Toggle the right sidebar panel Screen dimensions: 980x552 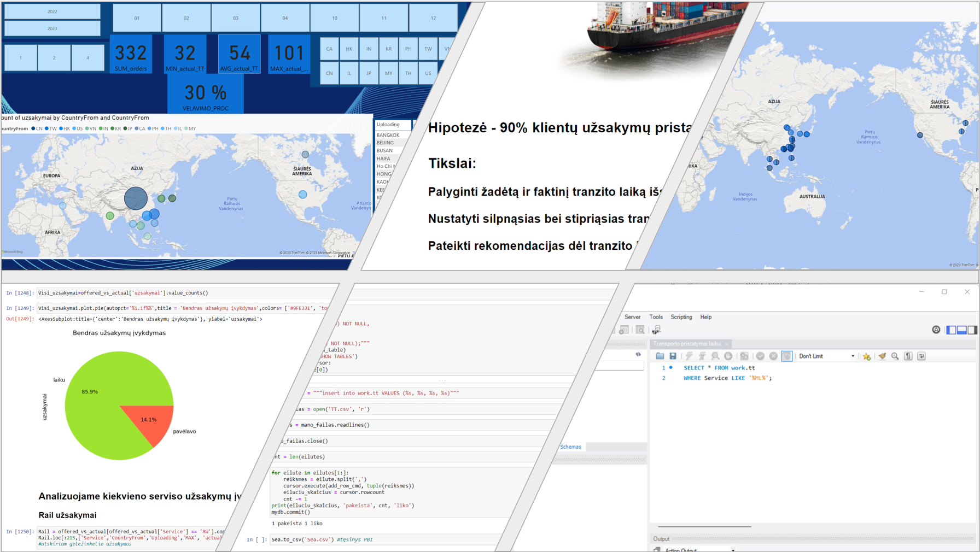pos(972,330)
